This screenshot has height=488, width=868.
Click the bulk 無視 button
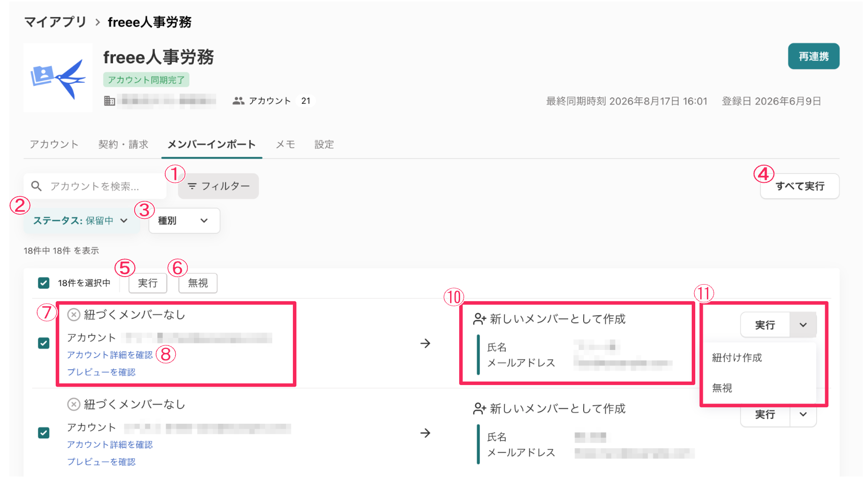(198, 283)
